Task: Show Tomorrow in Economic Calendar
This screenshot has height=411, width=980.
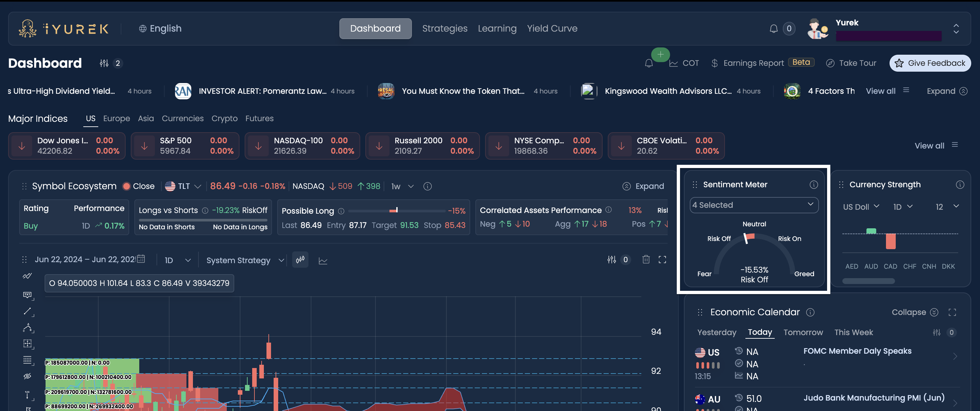Action: 803,333
